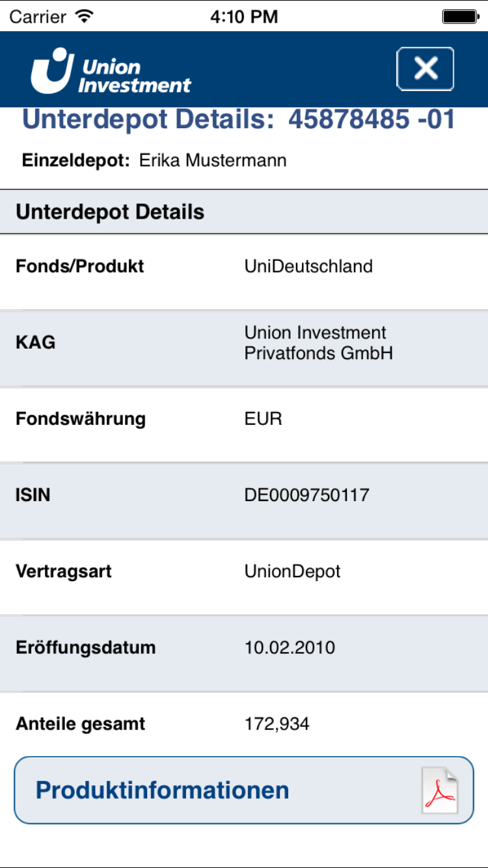Screen dimensions: 488x868
Task: Select account holder Erika Mustermann
Action: pyautogui.click(x=213, y=160)
